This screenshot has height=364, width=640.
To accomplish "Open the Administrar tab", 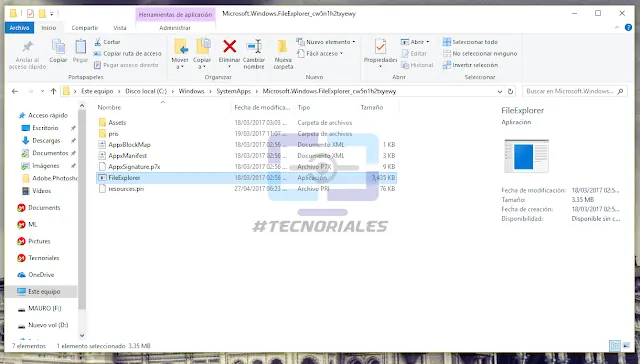I will pyautogui.click(x=175, y=28).
